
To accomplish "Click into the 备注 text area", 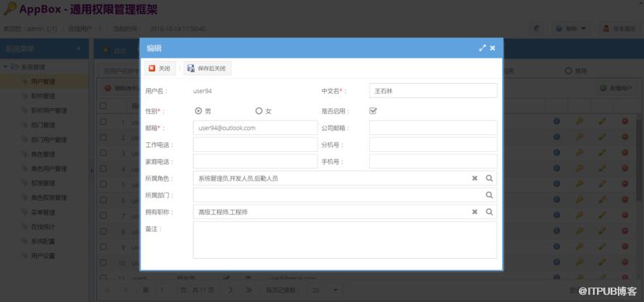I will click(x=345, y=240).
